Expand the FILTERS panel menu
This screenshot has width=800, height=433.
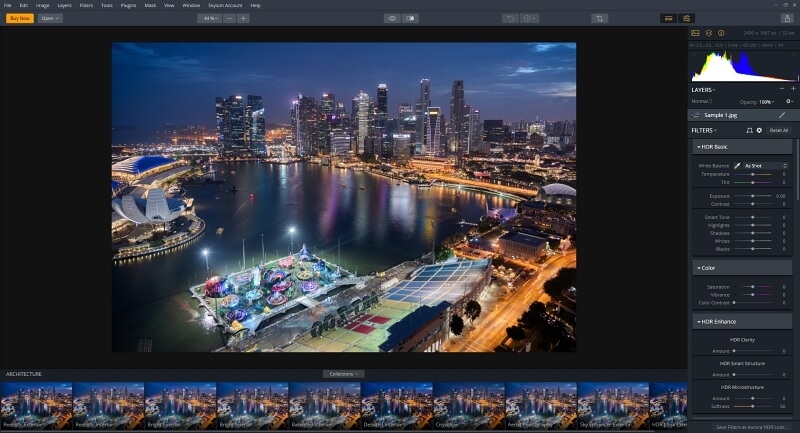click(704, 131)
